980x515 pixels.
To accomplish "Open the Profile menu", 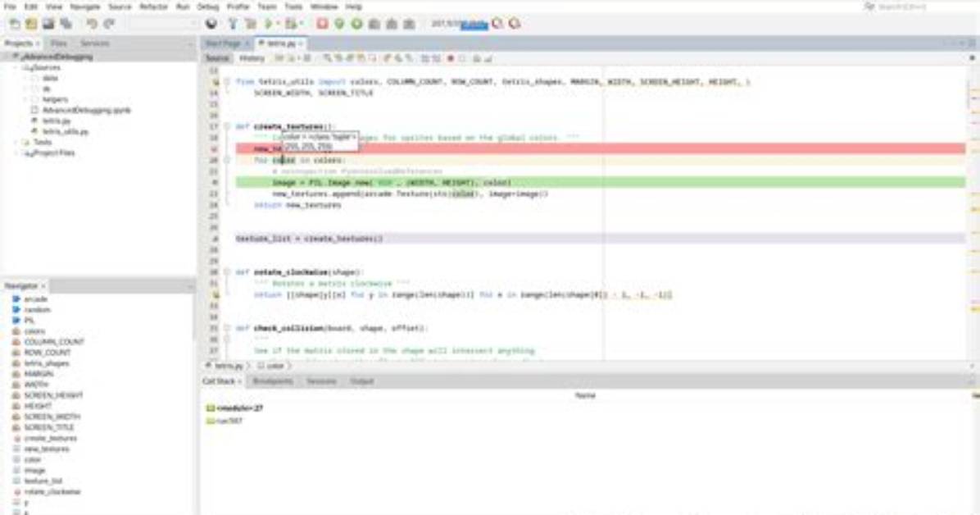I will tap(238, 7).
